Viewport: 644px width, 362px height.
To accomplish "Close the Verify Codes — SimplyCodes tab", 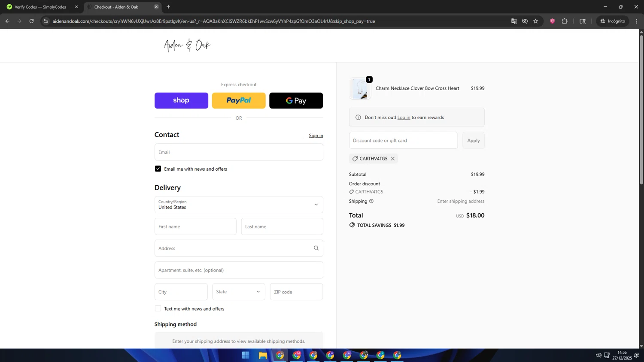I will pos(76,7).
